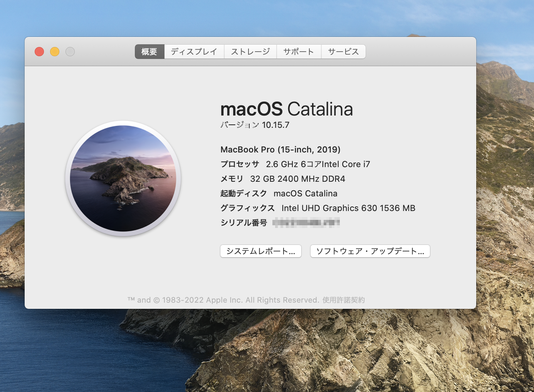Select the ストレージ tab
This screenshot has height=392, width=534.
click(x=250, y=52)
